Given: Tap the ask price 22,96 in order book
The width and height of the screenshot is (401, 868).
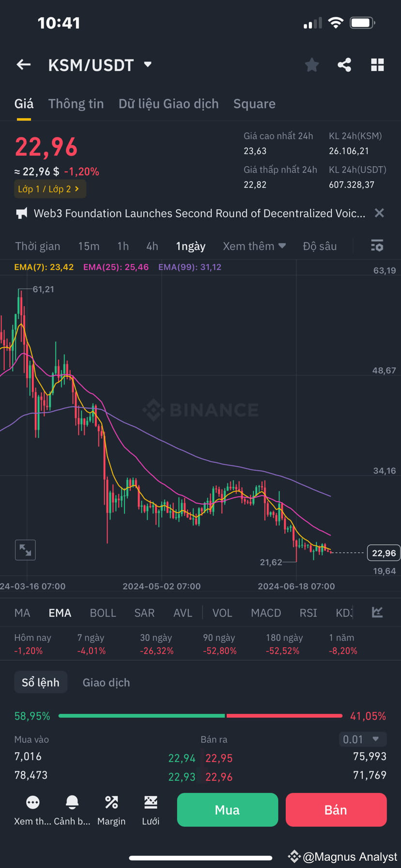Looking at the screenshot, I should tap(219, 777).
